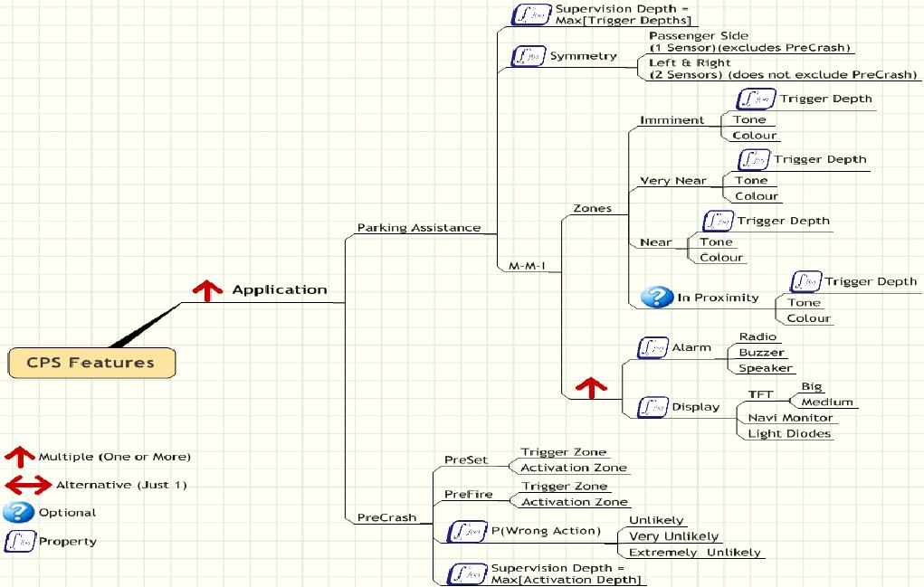Viewport: 924px width, 587px height.
Task: Click the Alternative legend double-headed arrow
Action: click(28, 485)
